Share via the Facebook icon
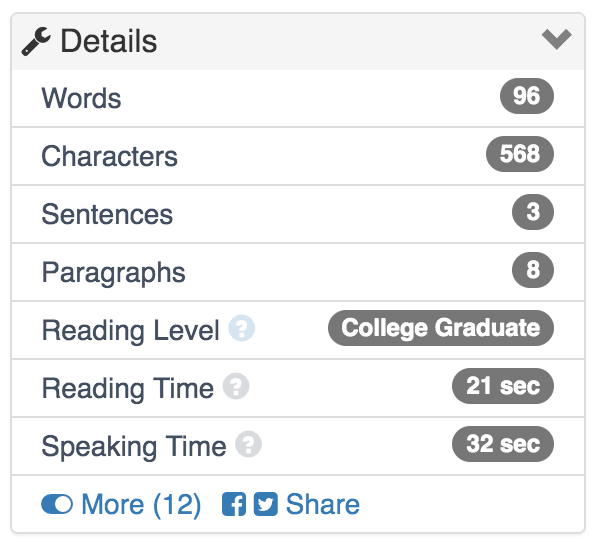The width and height of the screenshot is (596, 546). tap(234, 504)
